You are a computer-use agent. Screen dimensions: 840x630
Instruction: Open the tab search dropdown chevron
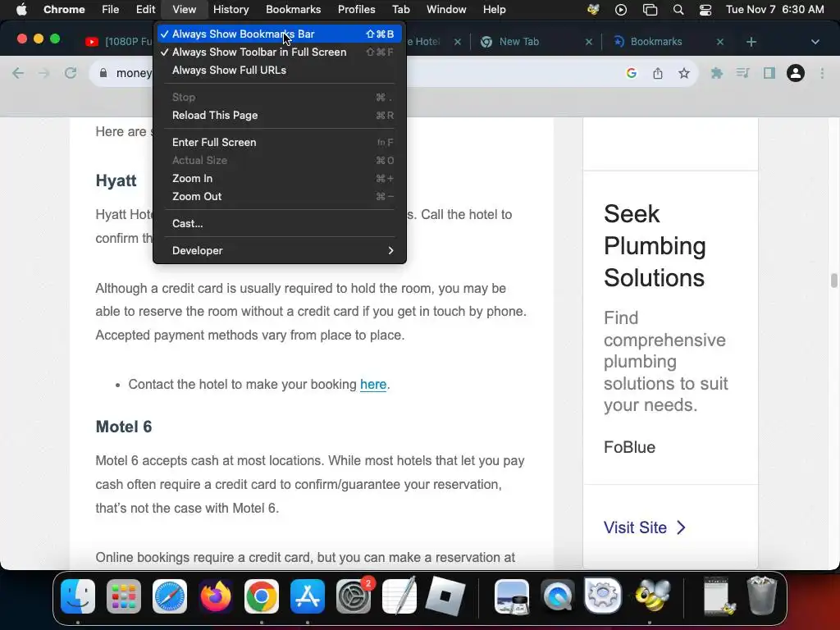point(815,42)
